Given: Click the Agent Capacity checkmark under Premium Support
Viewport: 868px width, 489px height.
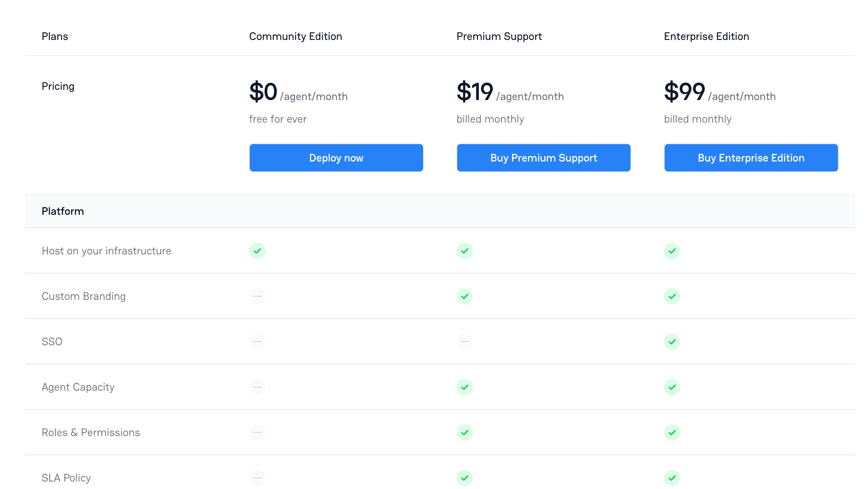Looking at the screenshot, I should point(464,387).
